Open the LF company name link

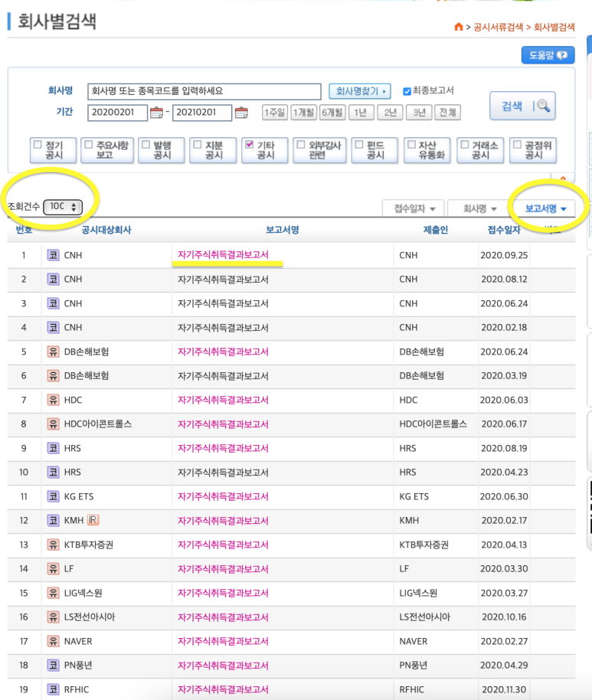click(x=69, y=569)
